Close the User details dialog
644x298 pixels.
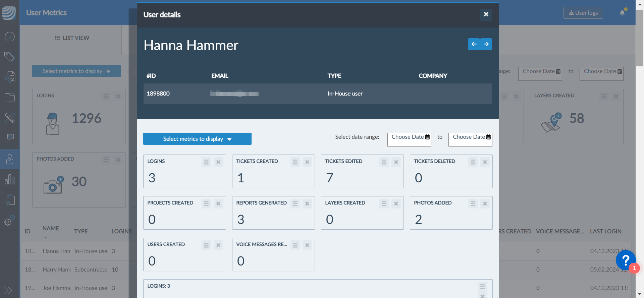pos(486,14)
